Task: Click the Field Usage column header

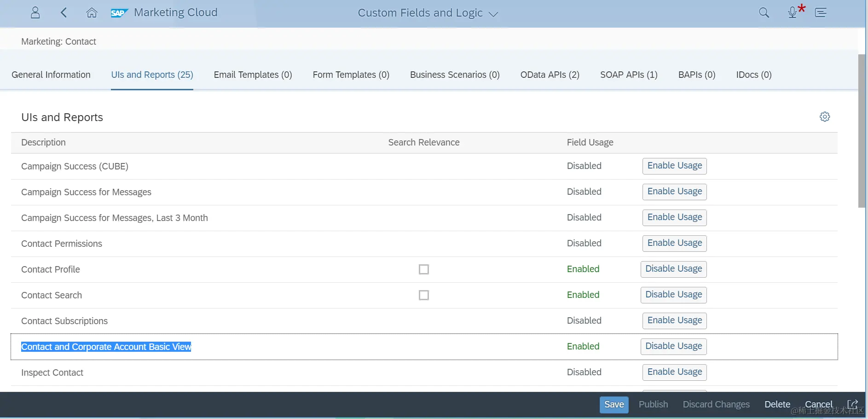Action: point(590,142)
